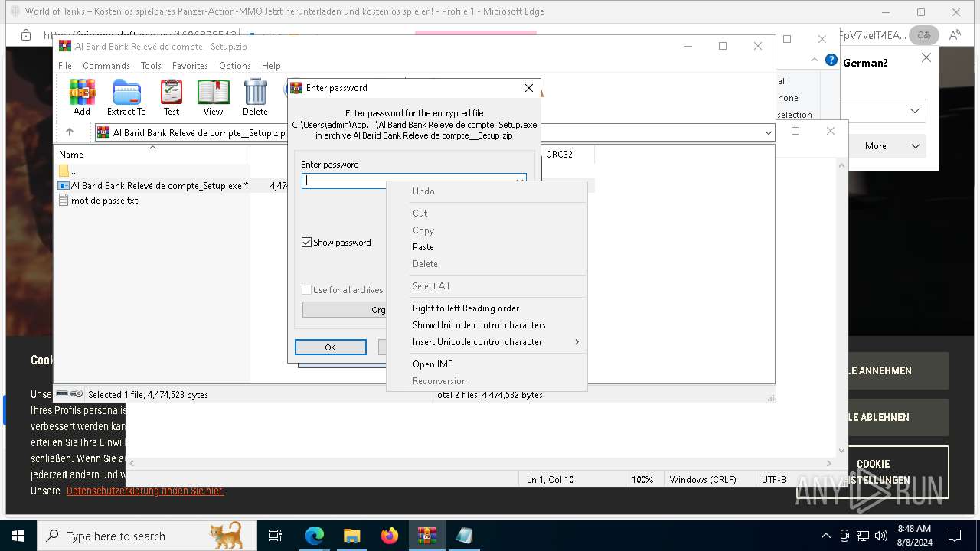This screenshot has width=980, height=551.
Task: Click the taskbar search box
Action: [x=146, y=536]
